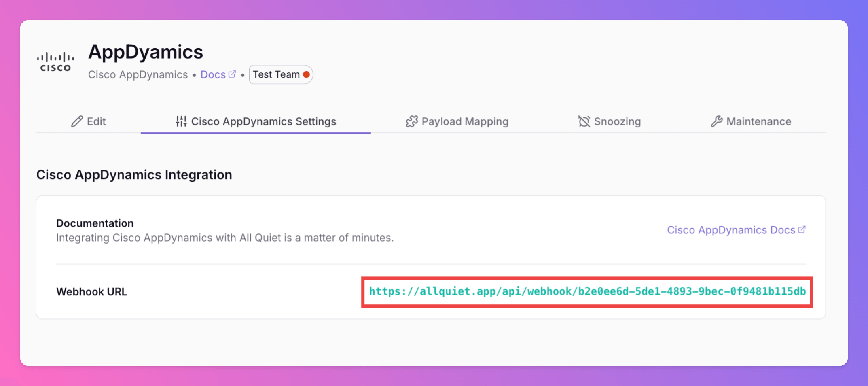This screenshot has width=868, height=386.
Task: Click external-link icon next to header Docs
Action: point(232,74)
